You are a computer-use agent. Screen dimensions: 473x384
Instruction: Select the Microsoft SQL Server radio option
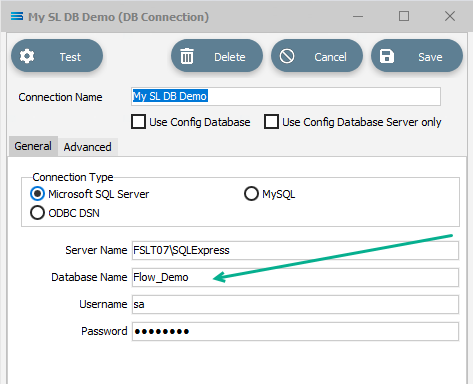(37, 194)
